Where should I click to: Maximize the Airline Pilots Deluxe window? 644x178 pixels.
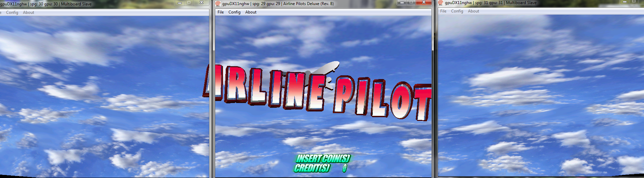click(411, 3)
